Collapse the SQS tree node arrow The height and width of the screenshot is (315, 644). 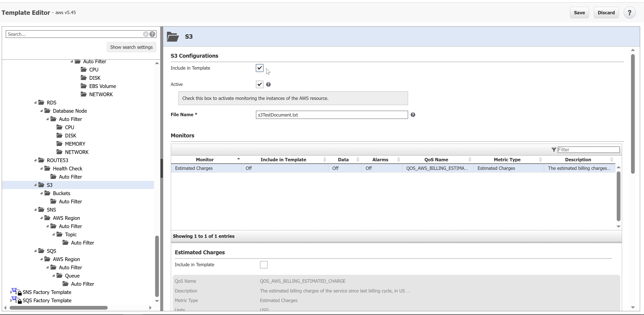point(35,251)
